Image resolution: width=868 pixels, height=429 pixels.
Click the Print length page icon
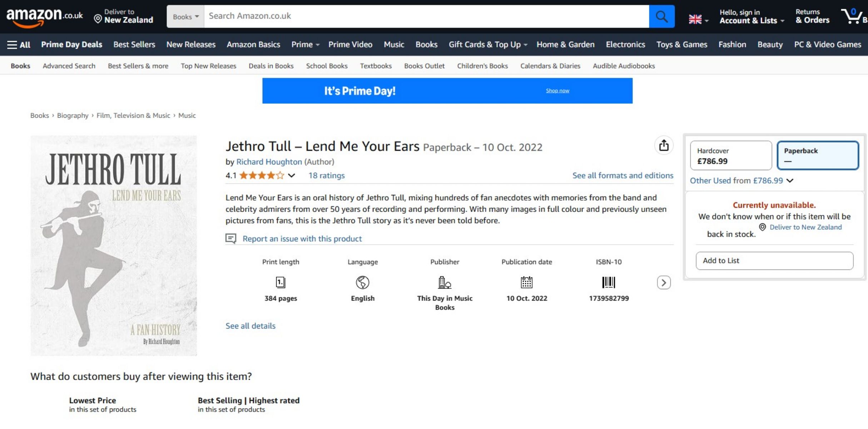(x=281, y=282)
